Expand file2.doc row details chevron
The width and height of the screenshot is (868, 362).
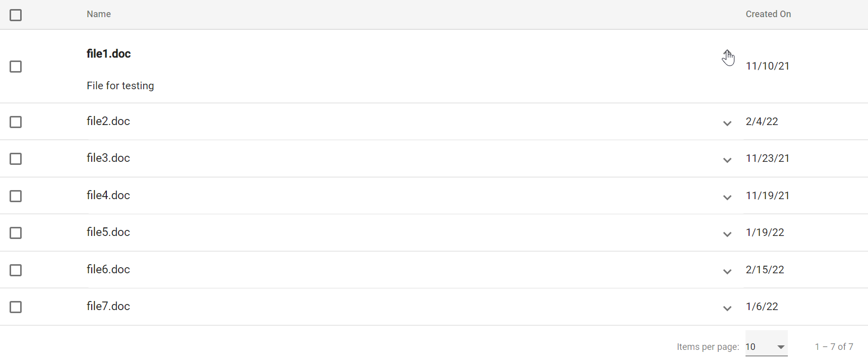pos(727,123)
